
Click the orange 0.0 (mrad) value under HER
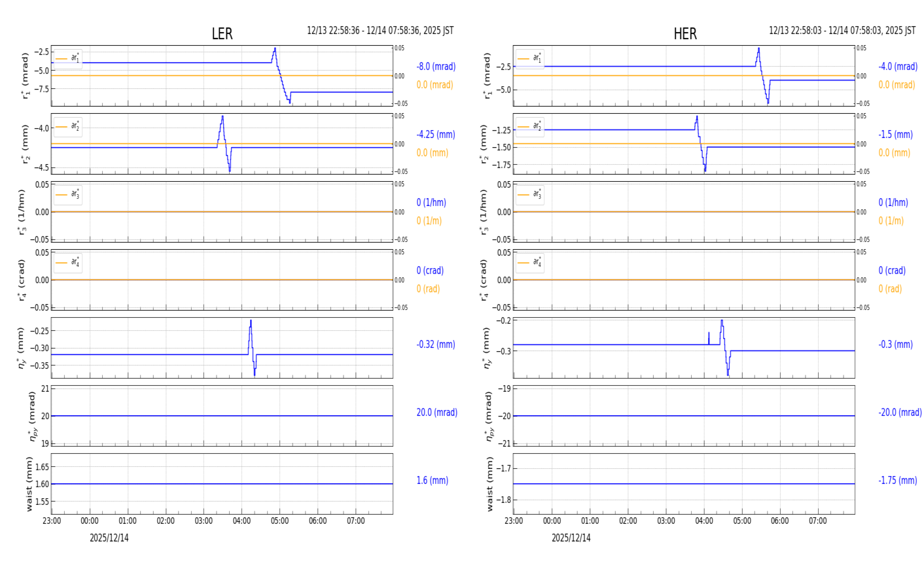(x=897, y=85)
